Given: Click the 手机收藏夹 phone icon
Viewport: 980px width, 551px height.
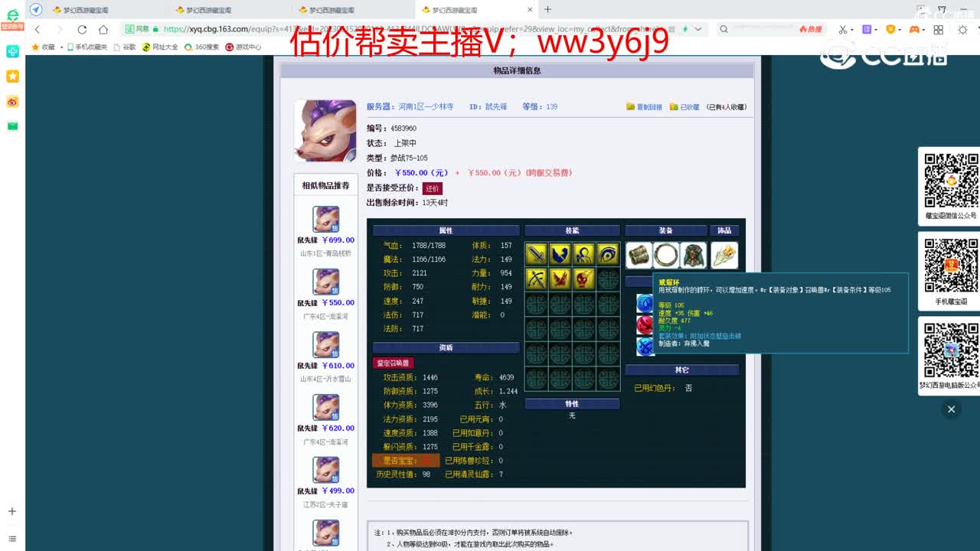Looking at the screenshot, I should (x=70, y=47).
